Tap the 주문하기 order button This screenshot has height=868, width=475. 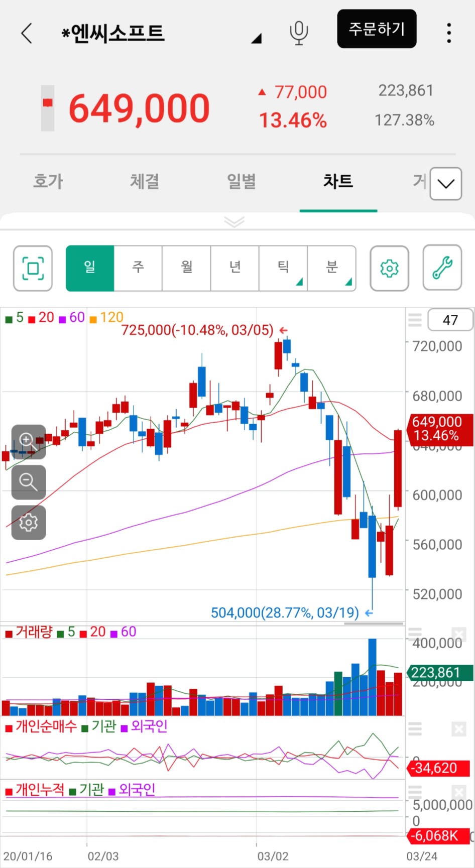tap(377, 29)
